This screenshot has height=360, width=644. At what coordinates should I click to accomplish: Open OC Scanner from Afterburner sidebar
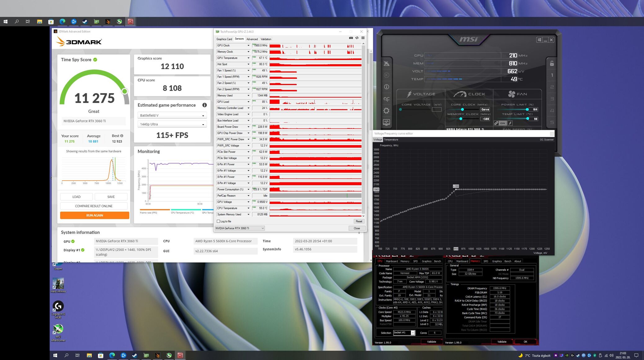(x=386, y=99)
